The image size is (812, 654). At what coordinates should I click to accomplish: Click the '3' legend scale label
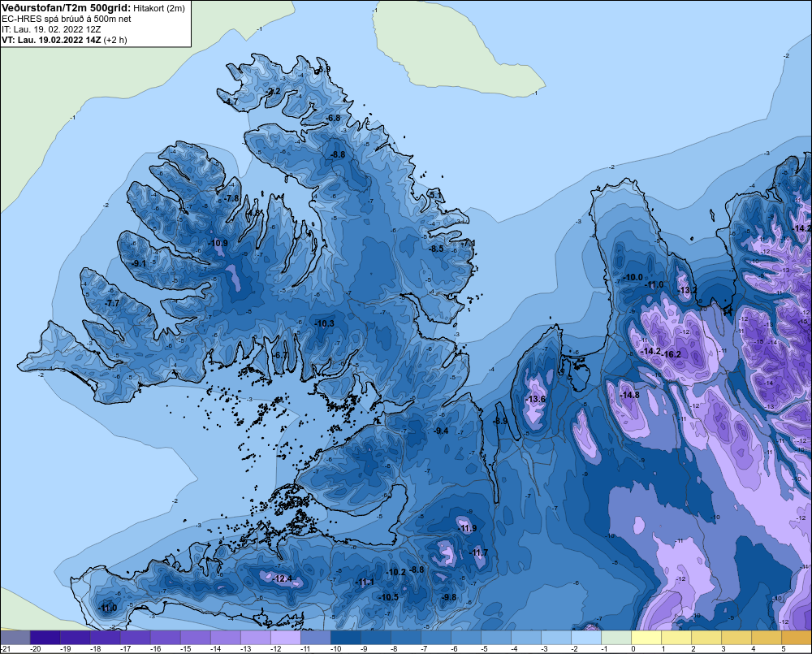pos(723,649)
